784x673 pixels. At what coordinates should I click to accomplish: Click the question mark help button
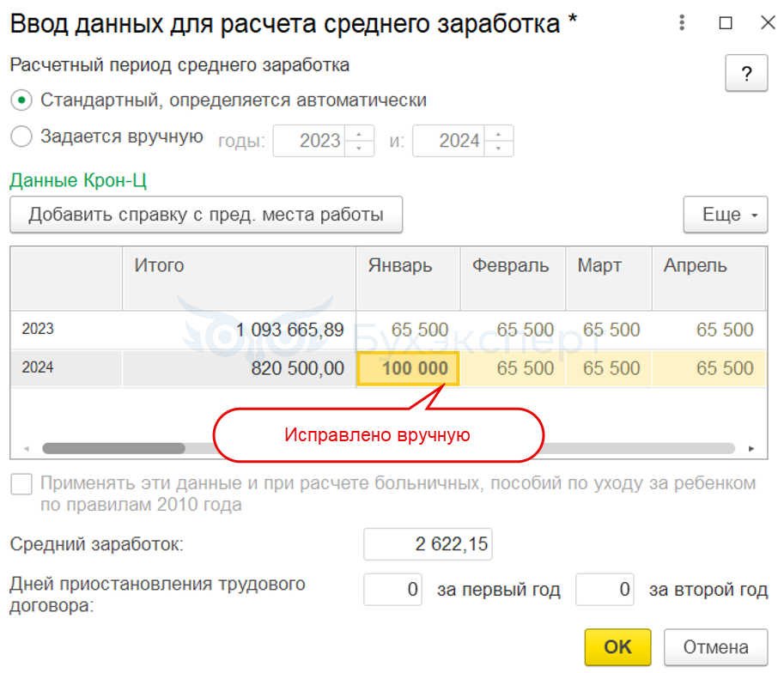pos(746,73)
